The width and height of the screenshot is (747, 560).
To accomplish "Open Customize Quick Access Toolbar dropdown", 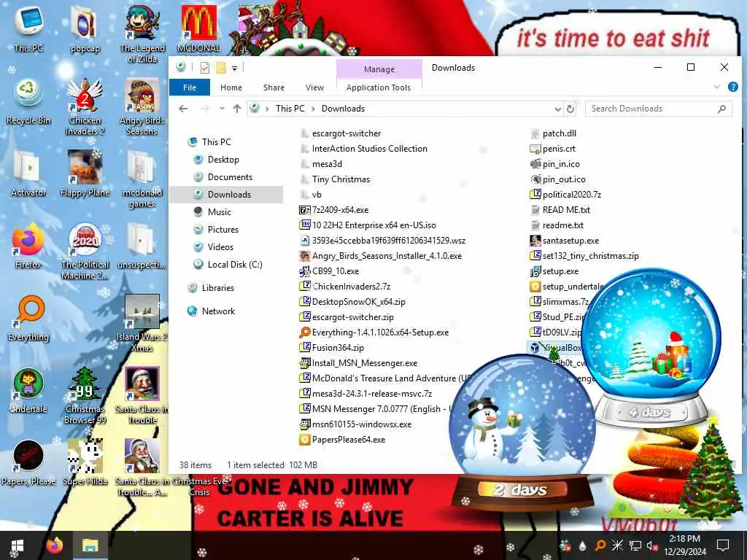I will (x=234, y=68).
